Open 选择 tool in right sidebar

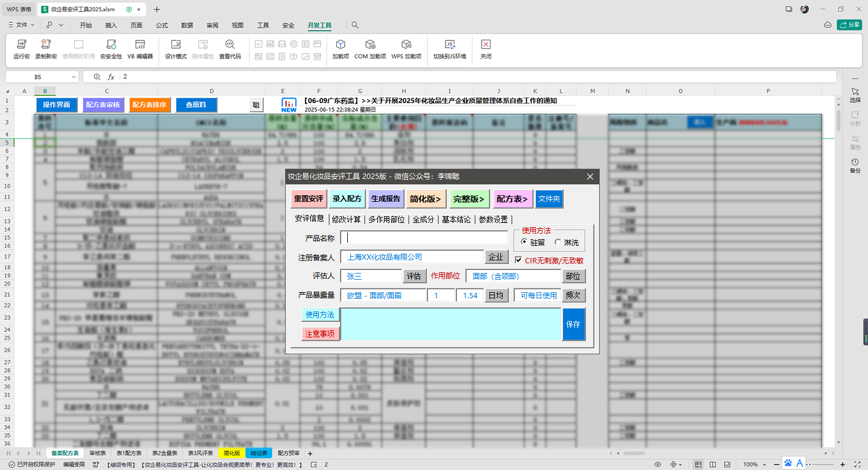[855, 95]
